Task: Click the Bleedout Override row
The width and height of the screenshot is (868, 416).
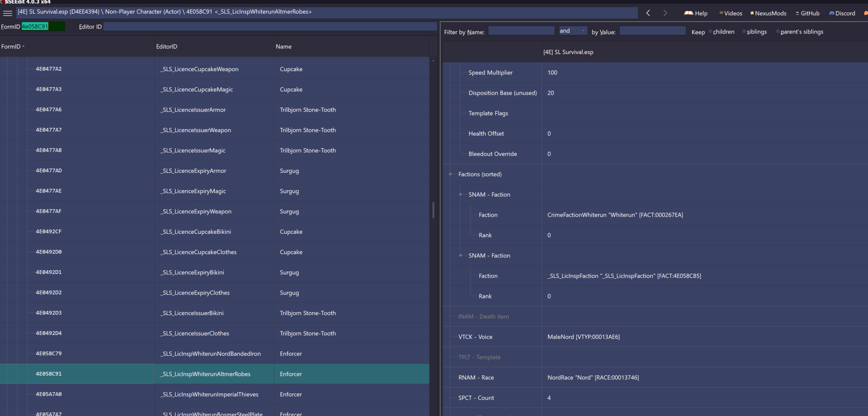Action: tap(656, 154)
